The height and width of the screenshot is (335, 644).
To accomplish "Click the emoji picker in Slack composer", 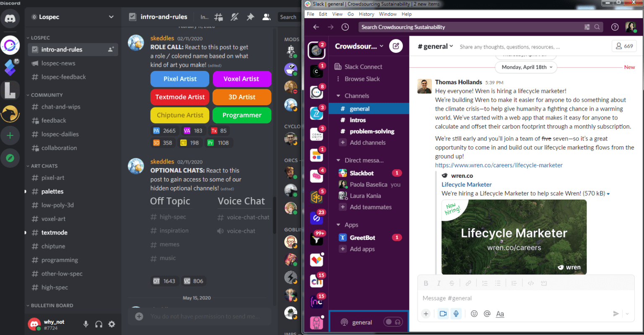I will pos(474,314).
